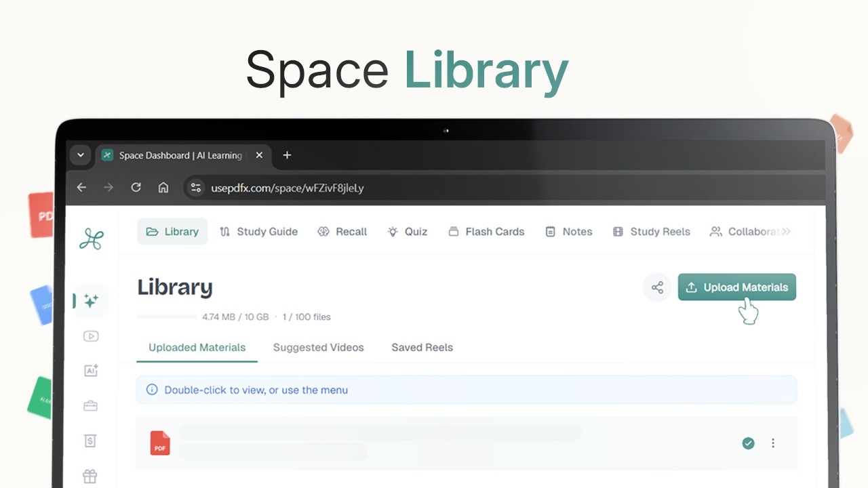
Task: Click the PDFX logo in sidebar
Action: coord(91,239)
